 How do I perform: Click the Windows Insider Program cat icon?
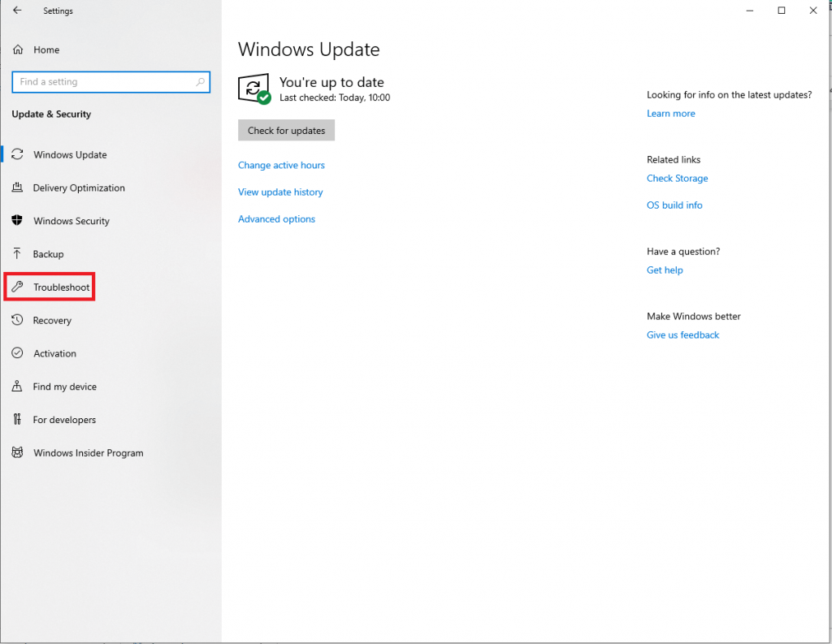(x=17, y=452)
